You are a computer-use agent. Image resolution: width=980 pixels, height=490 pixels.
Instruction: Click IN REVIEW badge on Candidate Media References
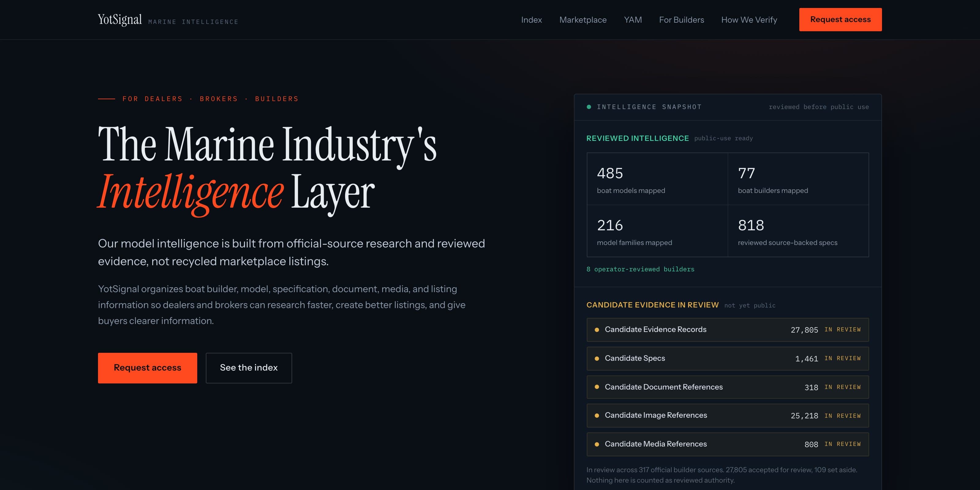tap(842, 444)
